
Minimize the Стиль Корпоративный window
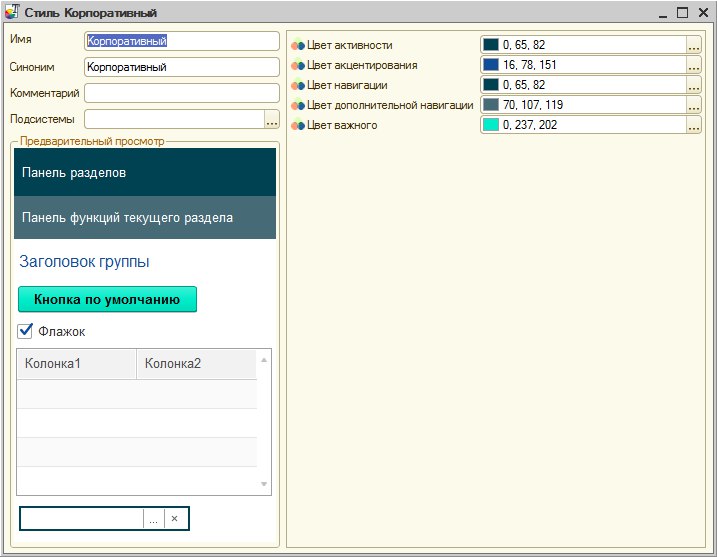(x=663, y=14)
